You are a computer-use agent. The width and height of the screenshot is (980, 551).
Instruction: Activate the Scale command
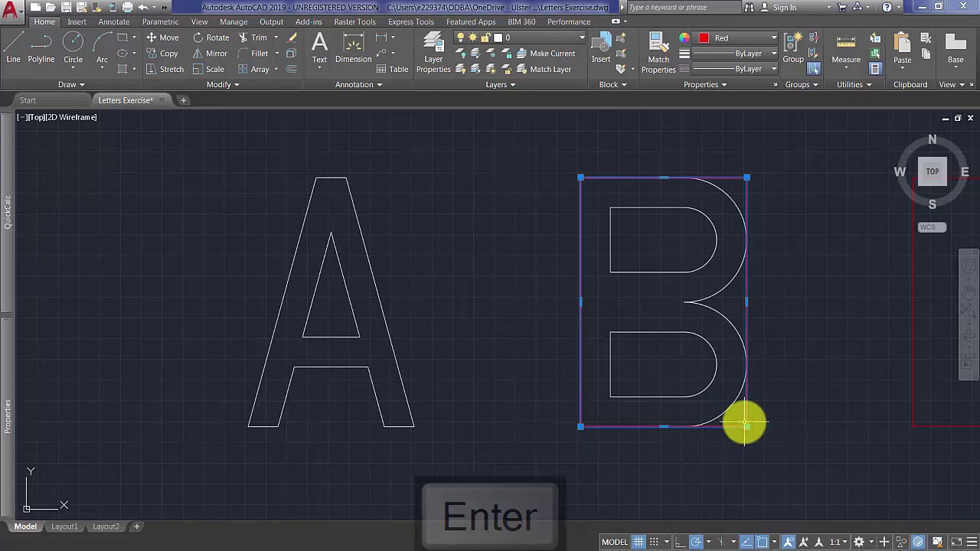(x=208, y=69)
